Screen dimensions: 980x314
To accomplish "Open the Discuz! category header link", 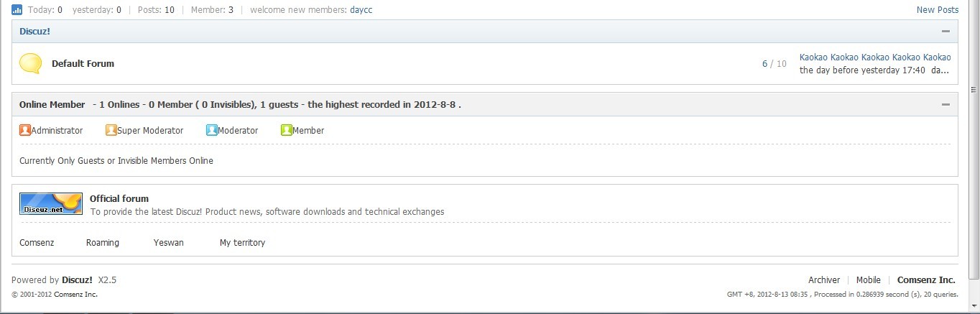I will click(34, 32).
